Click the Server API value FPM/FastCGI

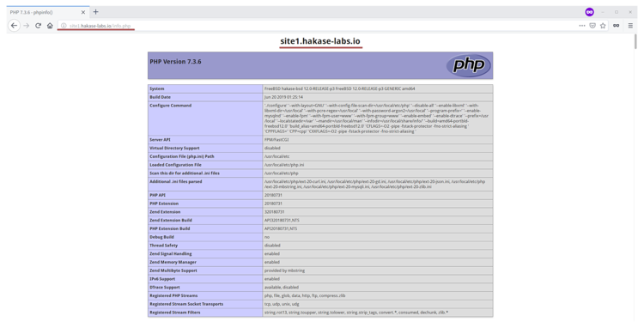coord(276,140)
